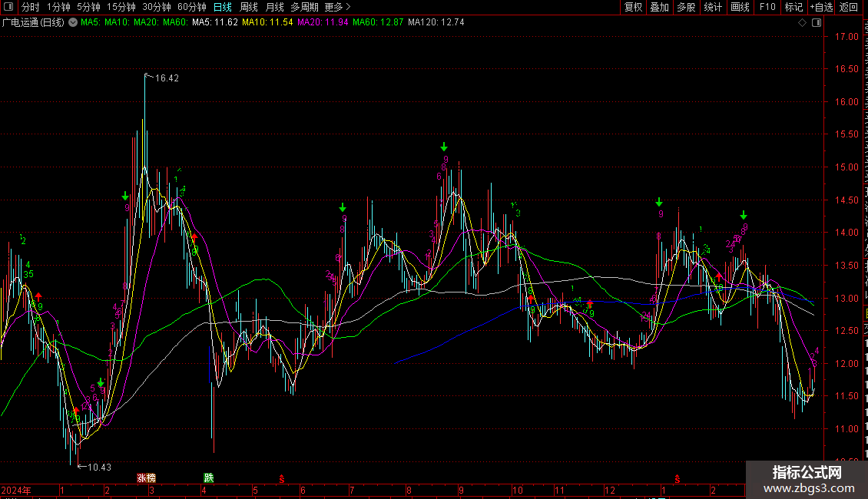Viewport: 868px width, 499px height.
Task: Switch to the 日线 daily period tab
Action: pyautogui.click(x=222, y=8)
